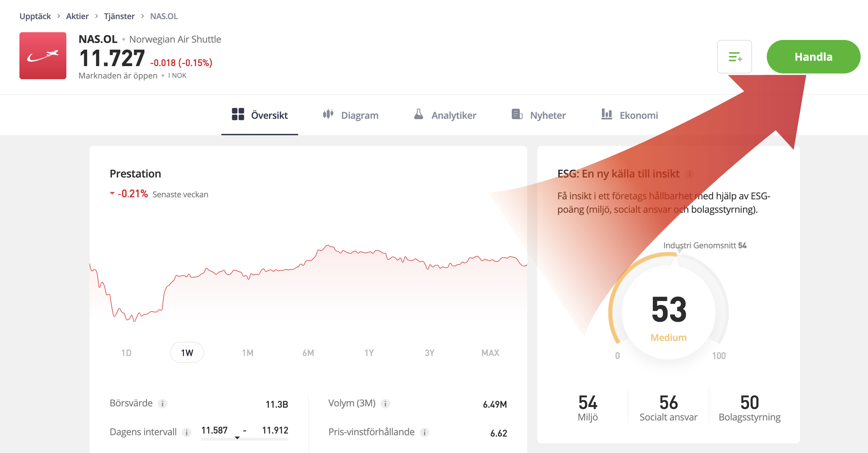Click info icon next to Dagens intervall
The image size is (868, 453).
pyautogui.click(x=186, y=432)
